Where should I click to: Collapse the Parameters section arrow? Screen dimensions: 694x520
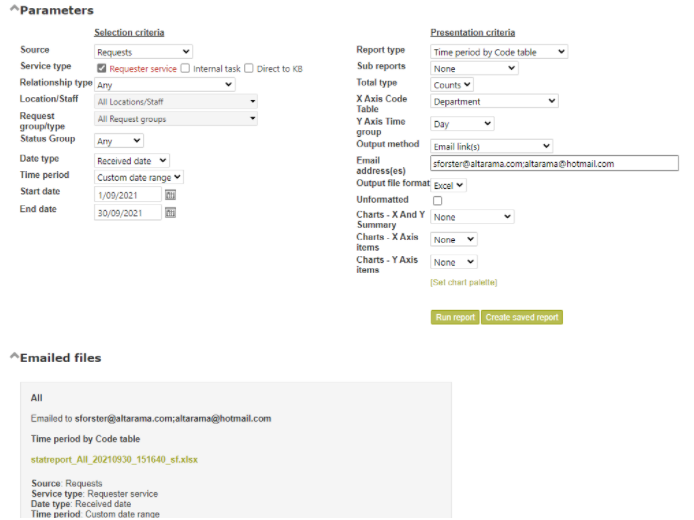pos(14,8)
